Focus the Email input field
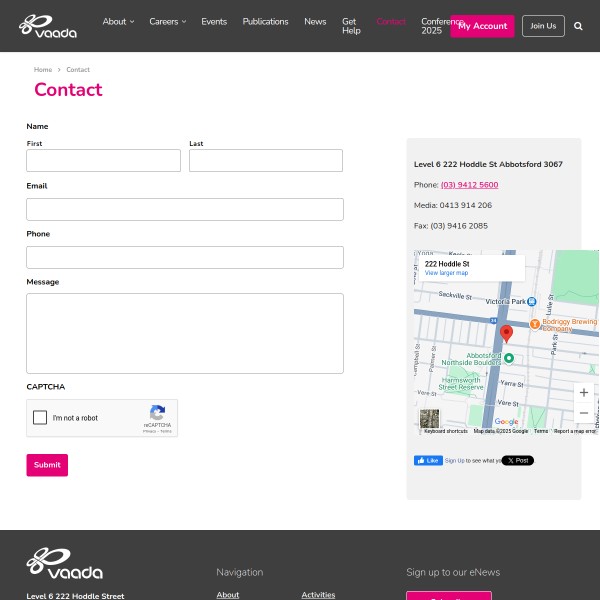 point(185,209)
